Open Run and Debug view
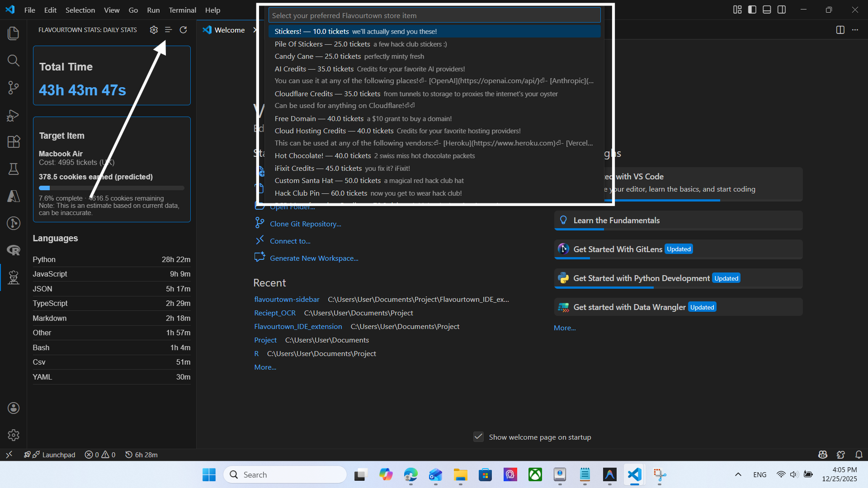This screenshot has height=488, width=868. coord(14,115)
